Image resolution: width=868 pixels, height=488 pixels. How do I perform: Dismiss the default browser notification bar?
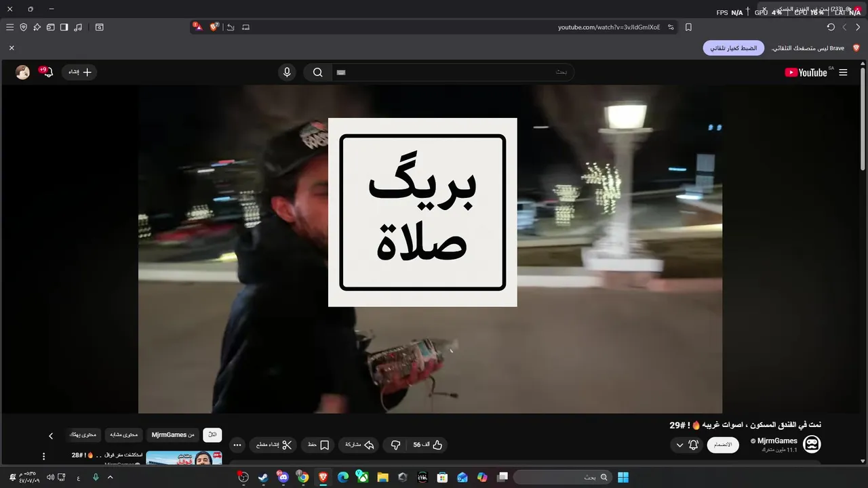[x=12, y=48]
